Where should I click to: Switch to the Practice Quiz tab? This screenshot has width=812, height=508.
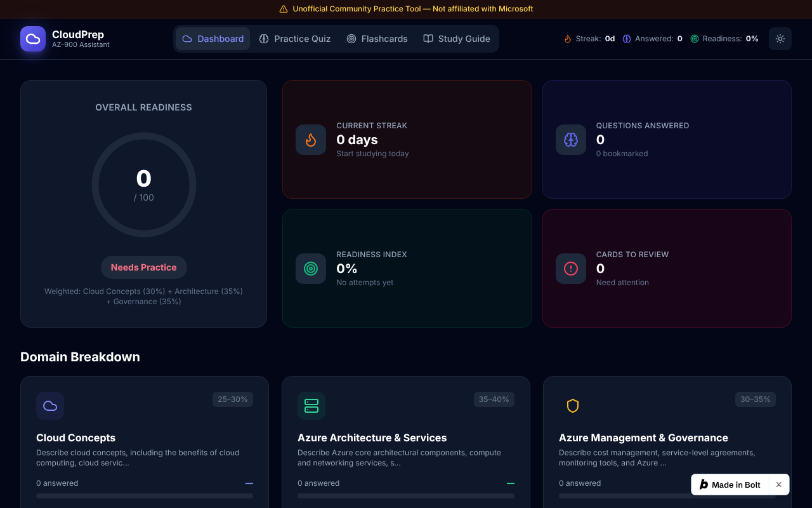tap(295, 39)
